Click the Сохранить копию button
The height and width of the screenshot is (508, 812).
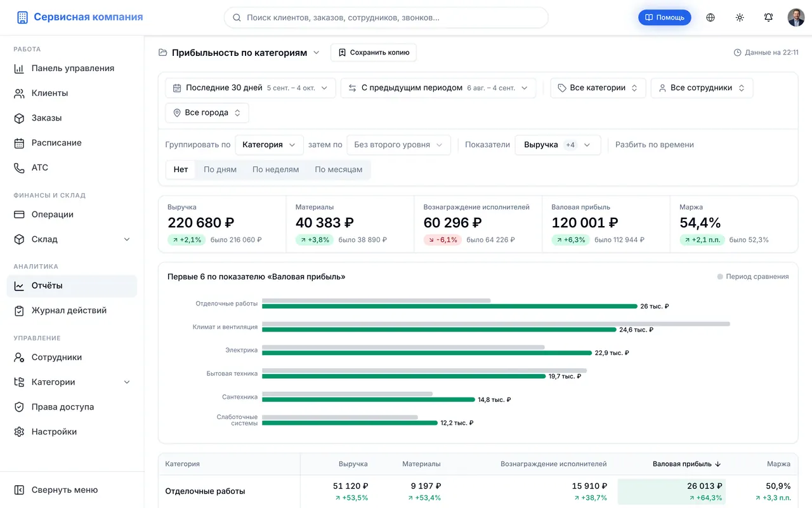coord(374,53)
